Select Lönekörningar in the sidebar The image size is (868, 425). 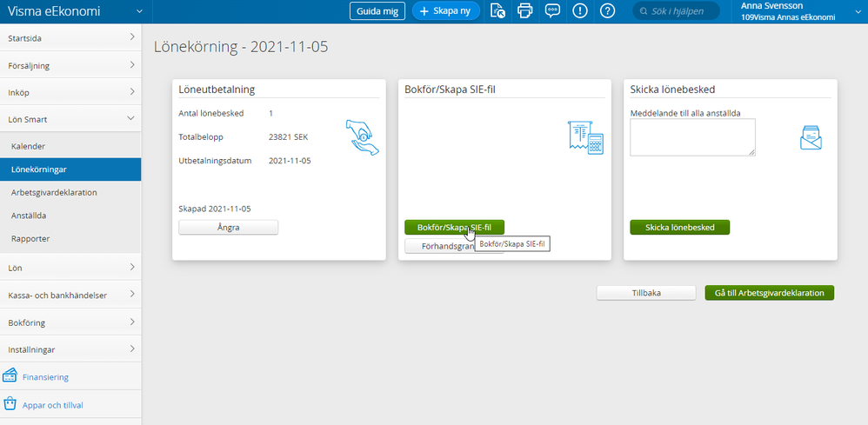point(70,169)
